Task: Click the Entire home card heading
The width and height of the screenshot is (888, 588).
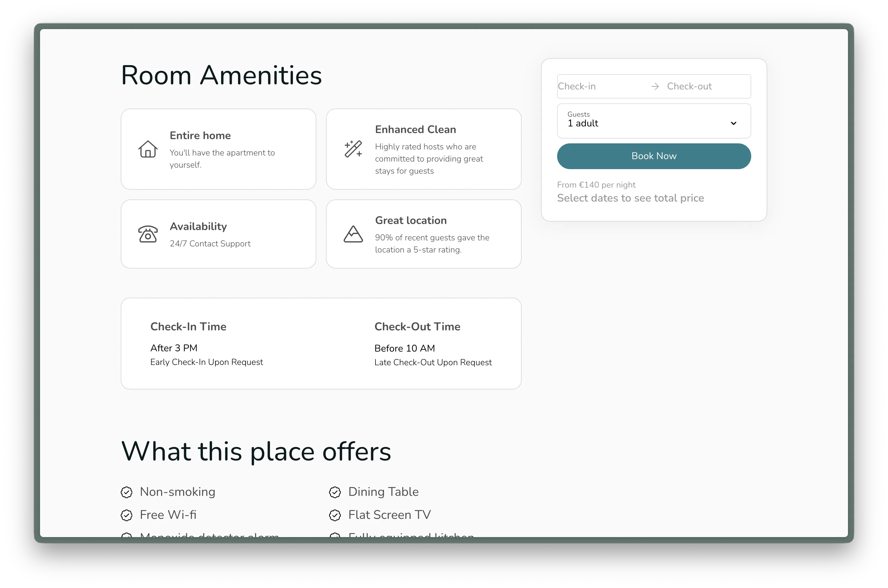Action: coord(200,136)
